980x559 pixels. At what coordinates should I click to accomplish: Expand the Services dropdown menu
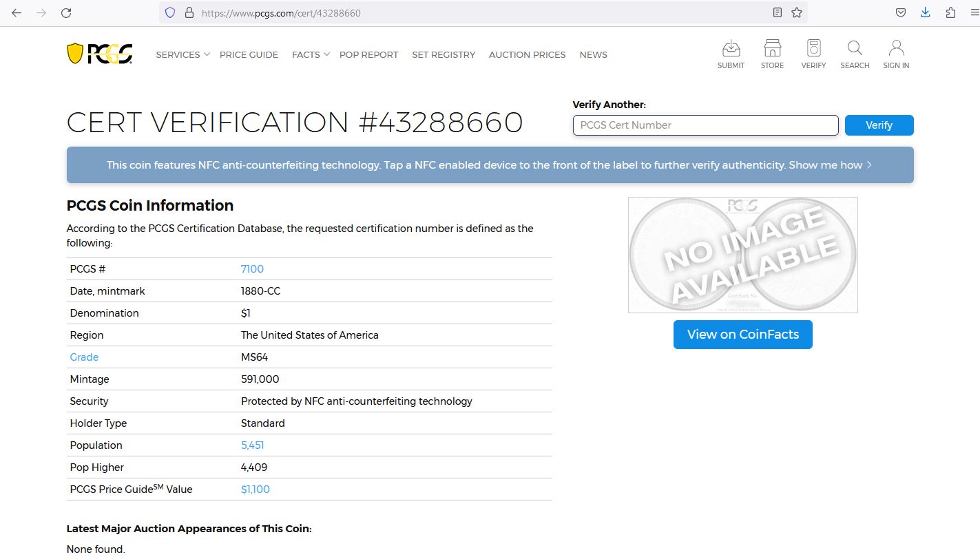(183, 54)
